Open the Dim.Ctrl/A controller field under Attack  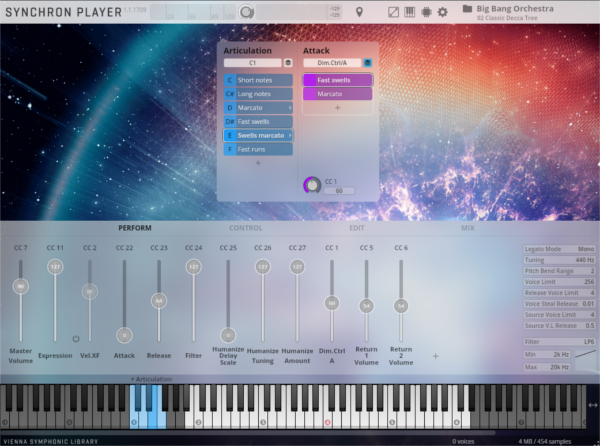pos(332,63)
